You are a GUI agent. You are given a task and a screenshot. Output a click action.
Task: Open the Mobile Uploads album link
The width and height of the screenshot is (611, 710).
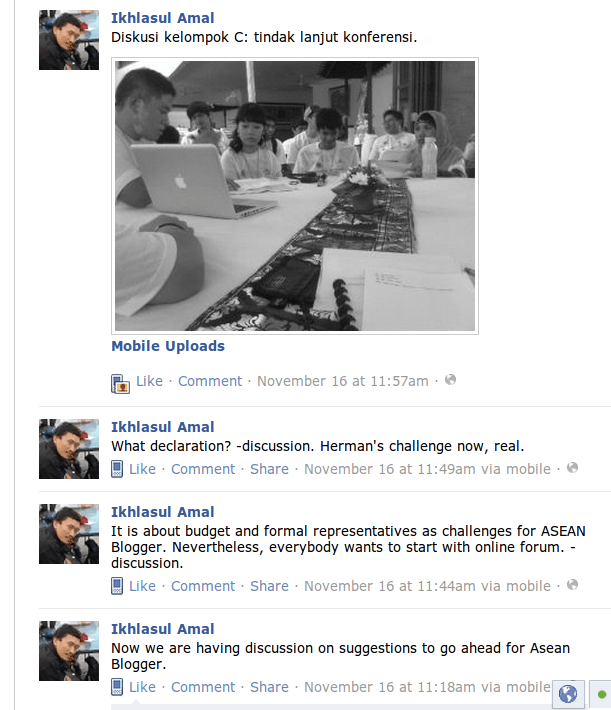pos(168,346)
